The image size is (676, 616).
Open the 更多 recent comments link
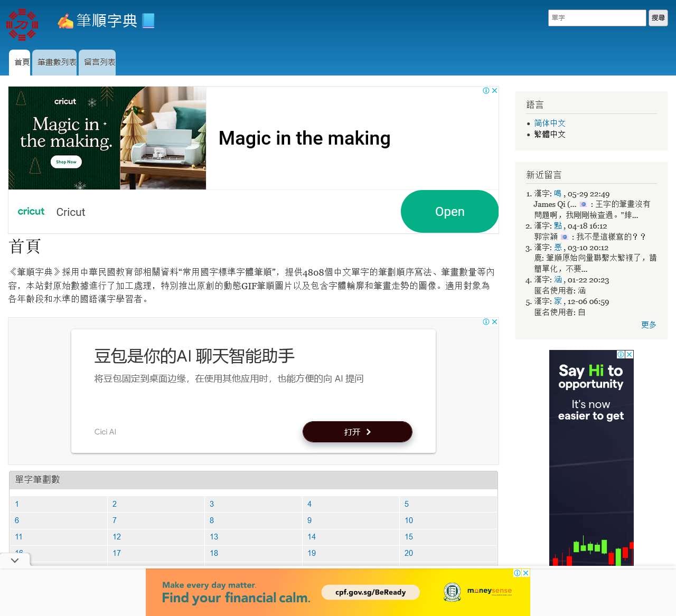pos(649,325)
